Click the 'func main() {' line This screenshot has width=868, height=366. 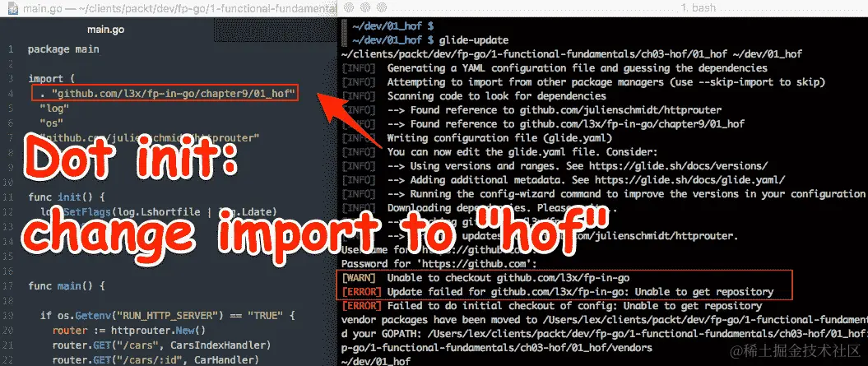coord(67,286)
